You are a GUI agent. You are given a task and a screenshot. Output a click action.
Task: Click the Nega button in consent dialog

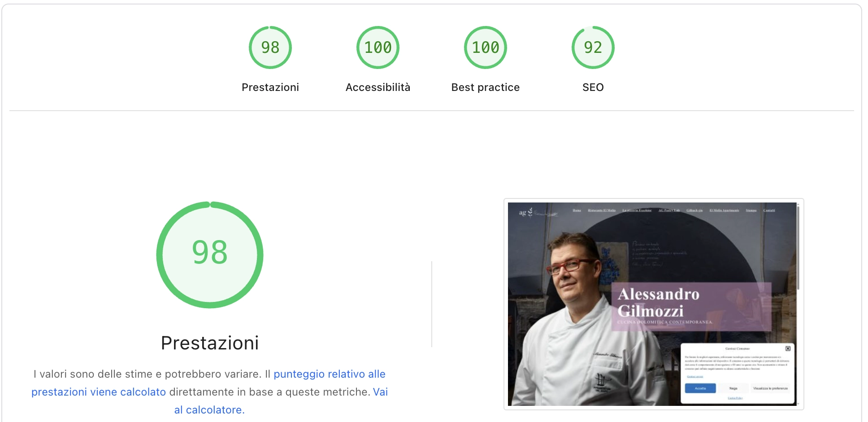[733, 388]
